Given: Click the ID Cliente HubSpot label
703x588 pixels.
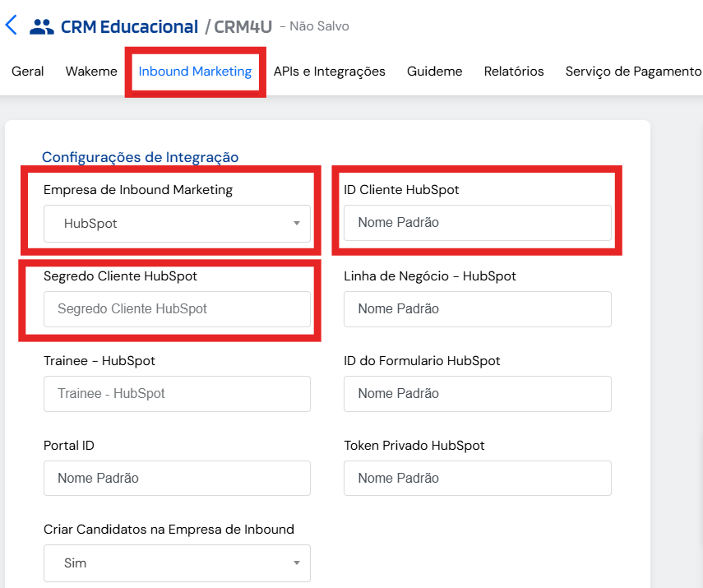Looking at the screenshot, I should pyautogui.click(x=401, y=190).
